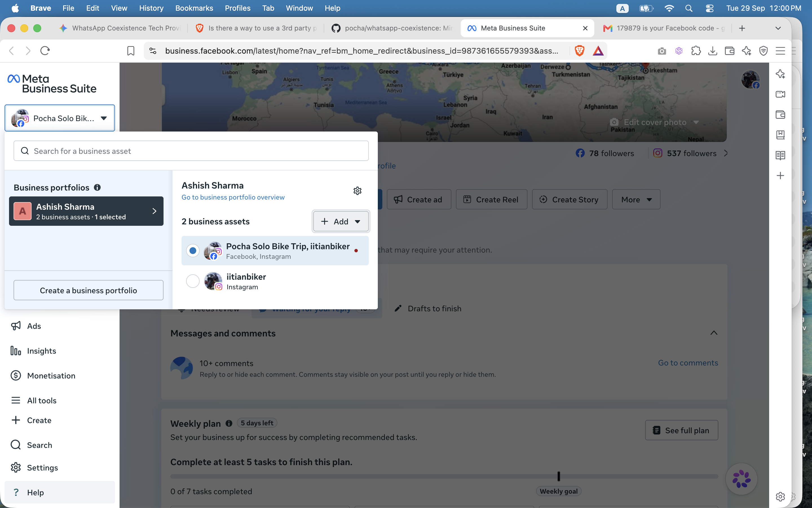Open the History menu

coord(151,8)
